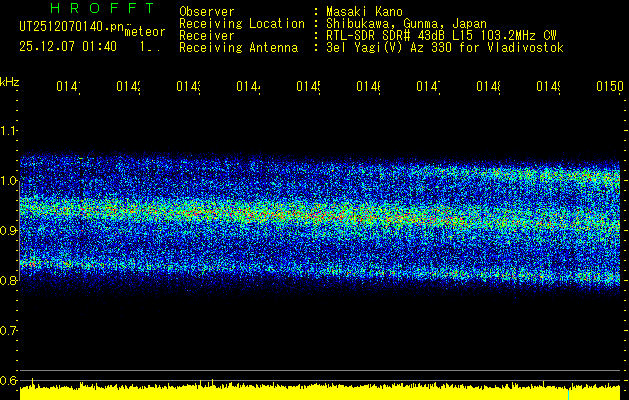Click the 0150 time marker
The image size is (629, 400).
click(x=609, y=87)
